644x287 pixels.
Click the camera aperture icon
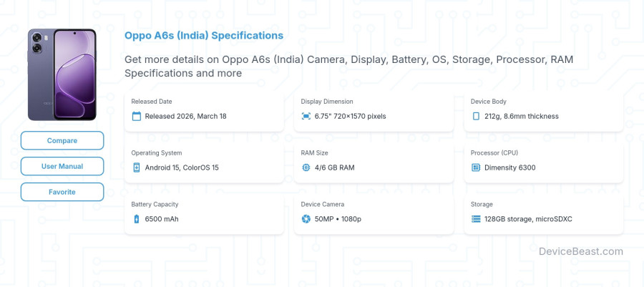click(x=306, y=219)
